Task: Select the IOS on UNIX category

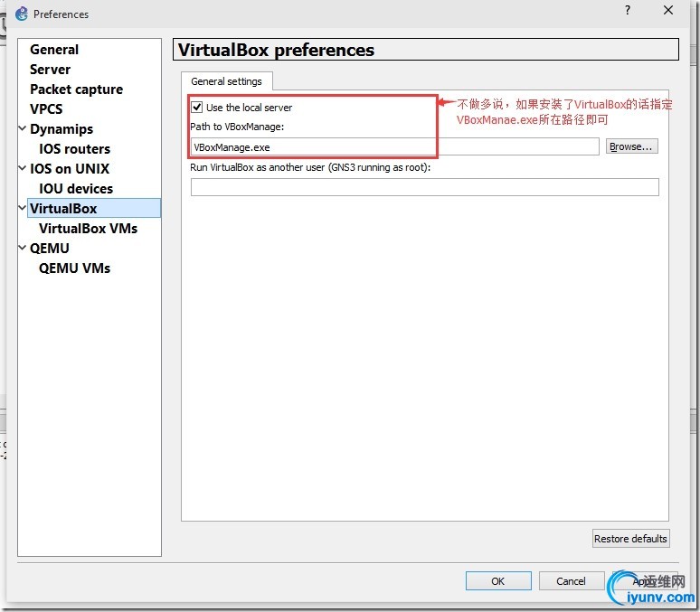Action: 70,169
